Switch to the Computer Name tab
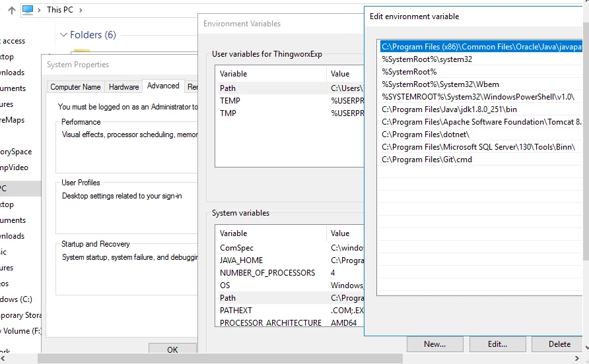Image resolution: width=589 pixels, height=364 pixels. 75,87
